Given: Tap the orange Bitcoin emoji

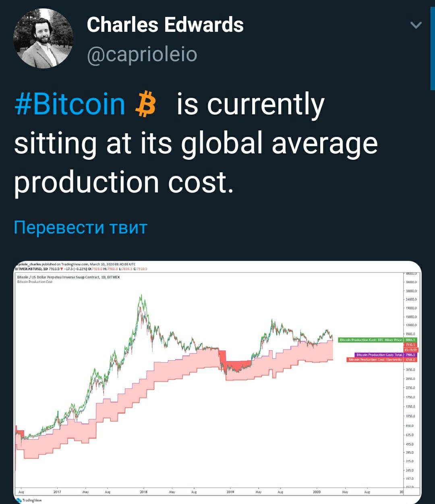Looking at the screenshot, I should click(146, 104).
